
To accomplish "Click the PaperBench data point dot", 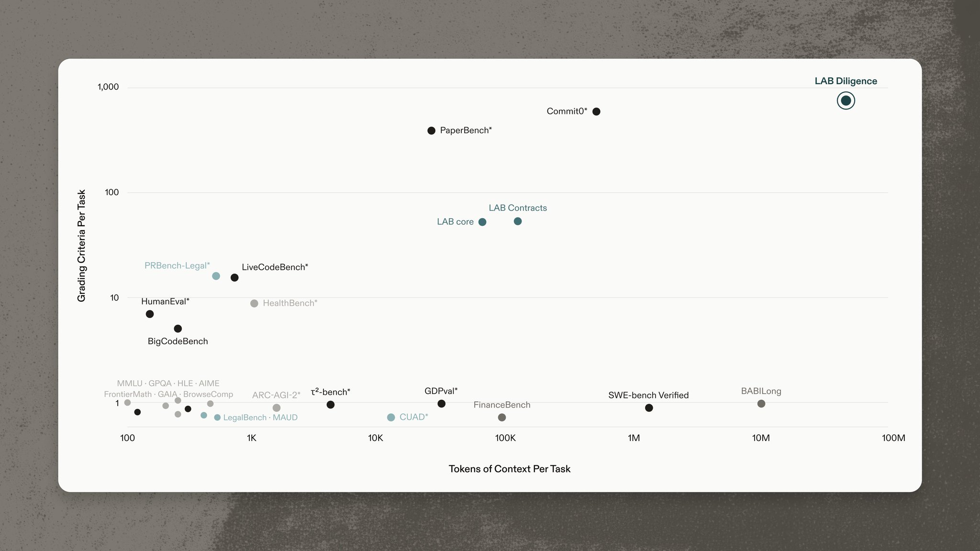I will (x=431, y=131).
